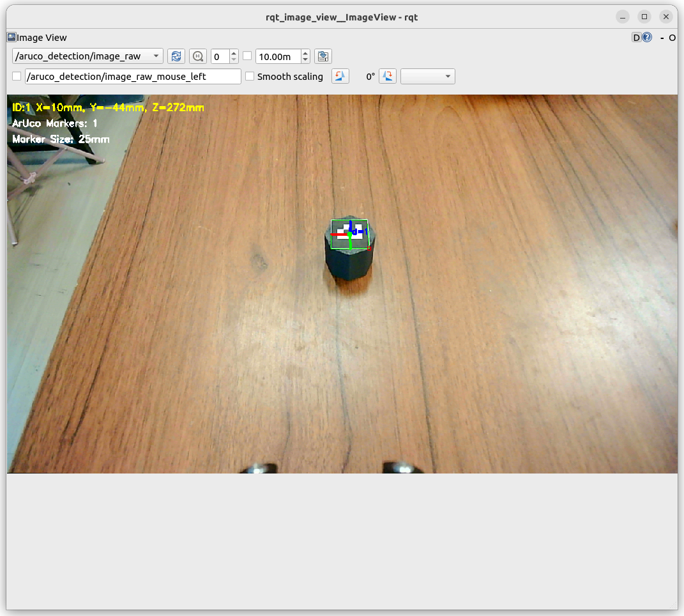
Task: Increase the 10.00m max range value
Action: [305, 53]
